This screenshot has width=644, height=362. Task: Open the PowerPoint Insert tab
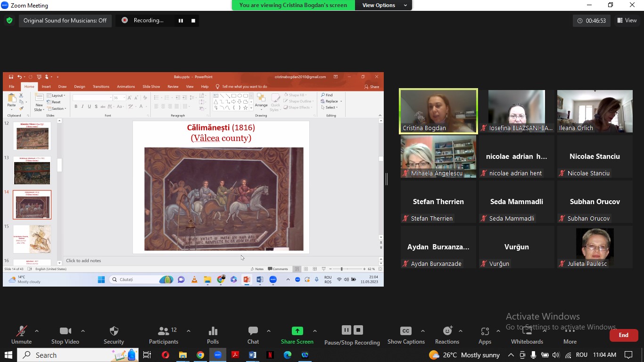(x=46, y=87)
